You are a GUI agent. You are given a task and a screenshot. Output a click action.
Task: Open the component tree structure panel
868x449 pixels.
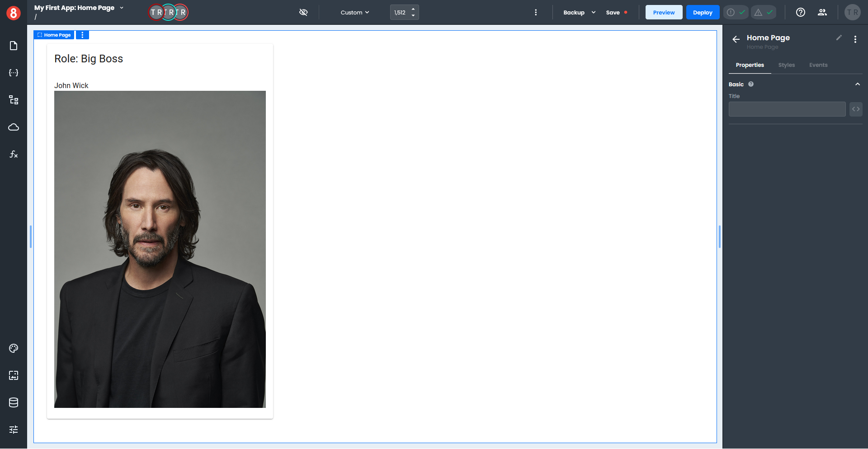(x=14, y=100)
